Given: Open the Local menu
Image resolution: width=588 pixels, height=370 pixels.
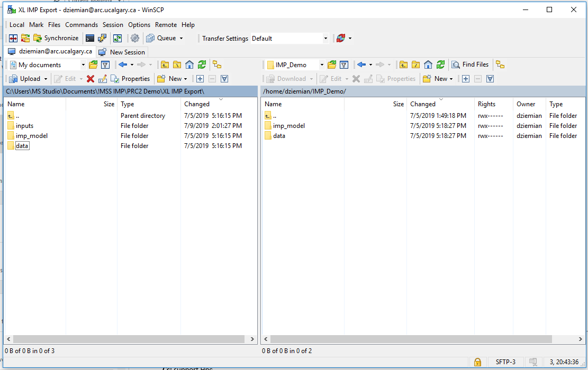Looking at the screenshot, I should (x=17, y=25).
